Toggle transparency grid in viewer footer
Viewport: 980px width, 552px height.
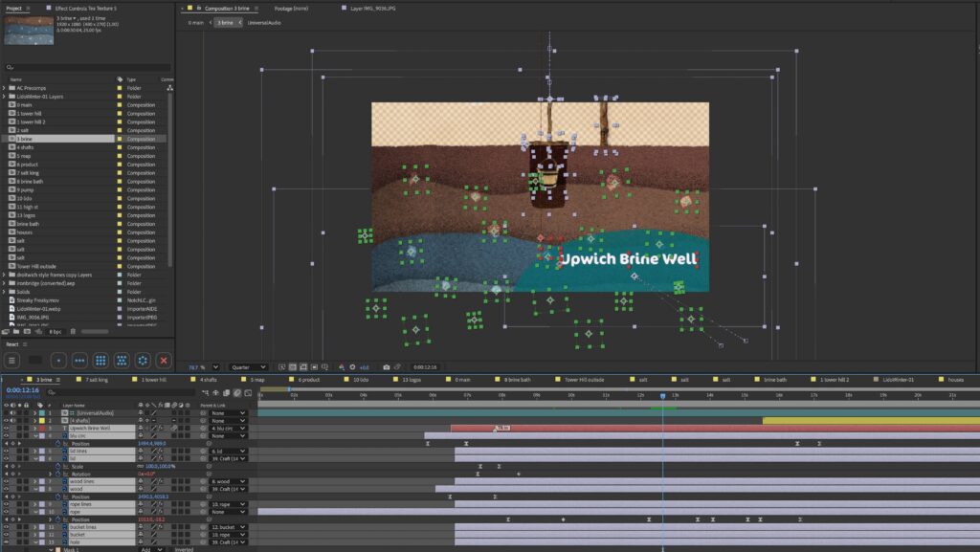point(293,367)
